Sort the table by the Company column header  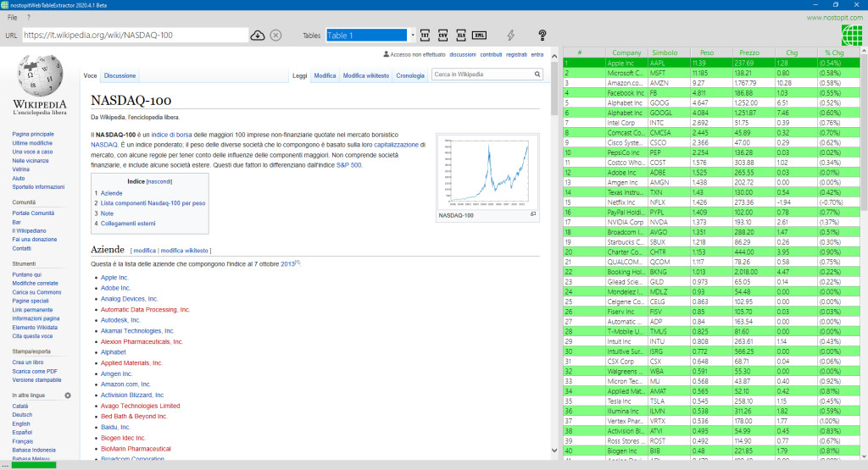click(626, 53)
